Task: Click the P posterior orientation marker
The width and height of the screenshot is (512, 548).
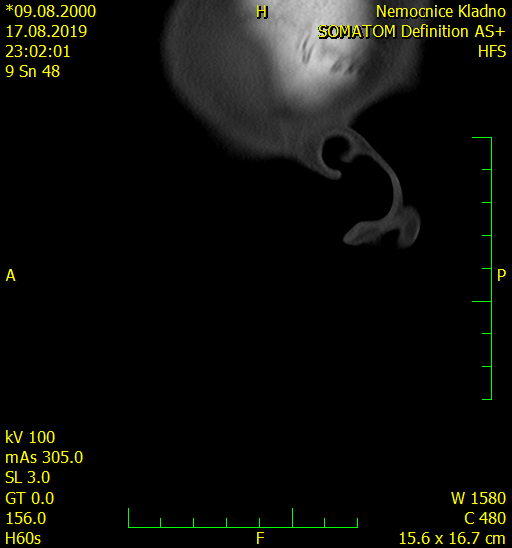Action: [501, 275]
